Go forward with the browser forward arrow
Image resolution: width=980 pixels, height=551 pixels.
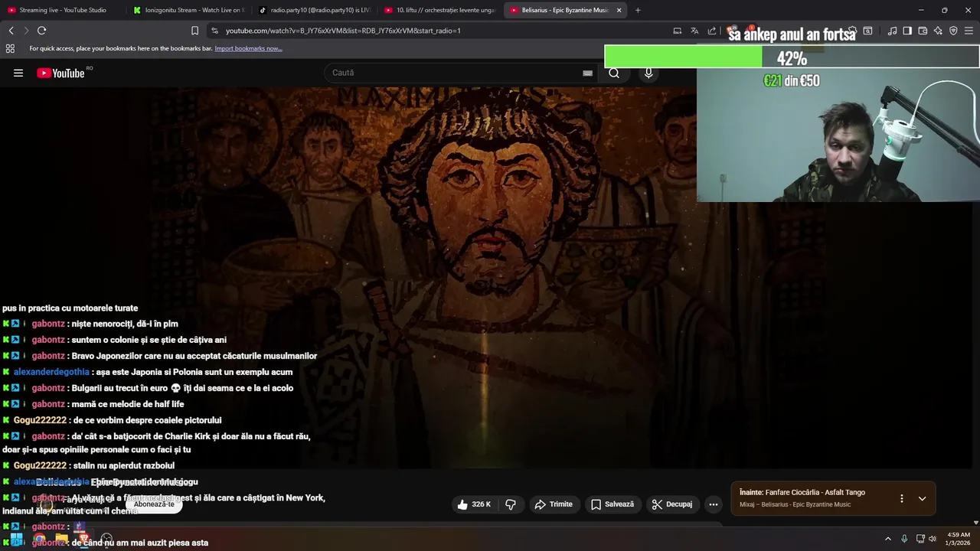pos(26,31)
